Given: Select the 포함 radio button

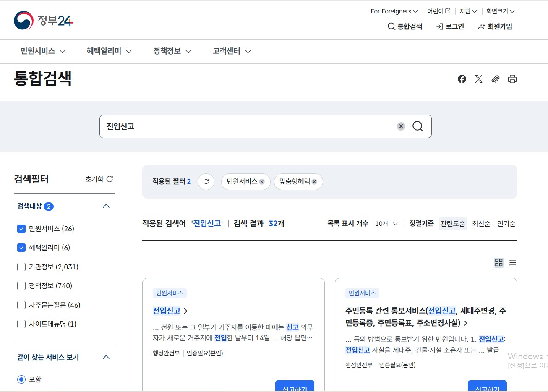Looking at the screenshot, I should (21, 379).
